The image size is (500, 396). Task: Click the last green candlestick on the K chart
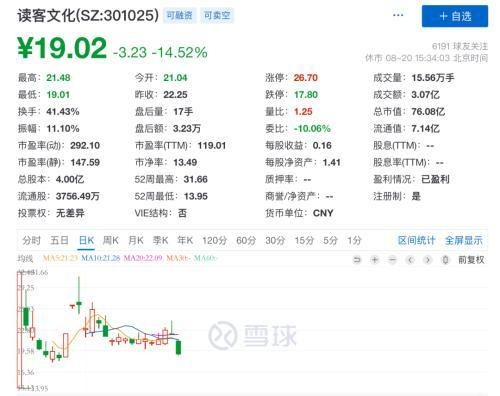click(179, 348)
